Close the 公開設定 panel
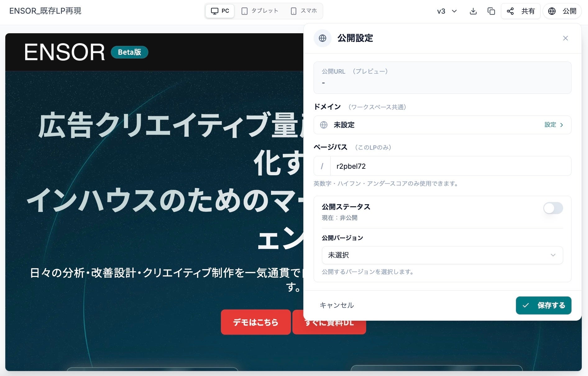The image size is (588, 376). pos(565,38)
